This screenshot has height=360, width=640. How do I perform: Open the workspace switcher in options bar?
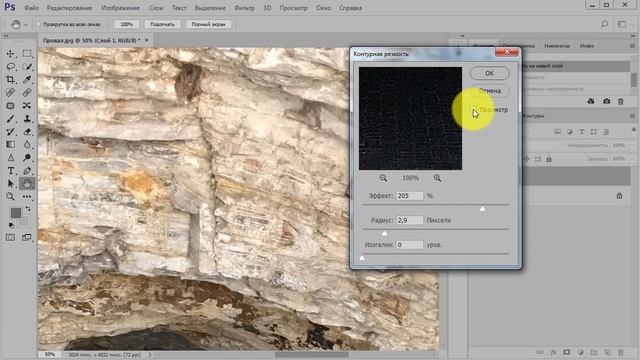tap(622, 24)
